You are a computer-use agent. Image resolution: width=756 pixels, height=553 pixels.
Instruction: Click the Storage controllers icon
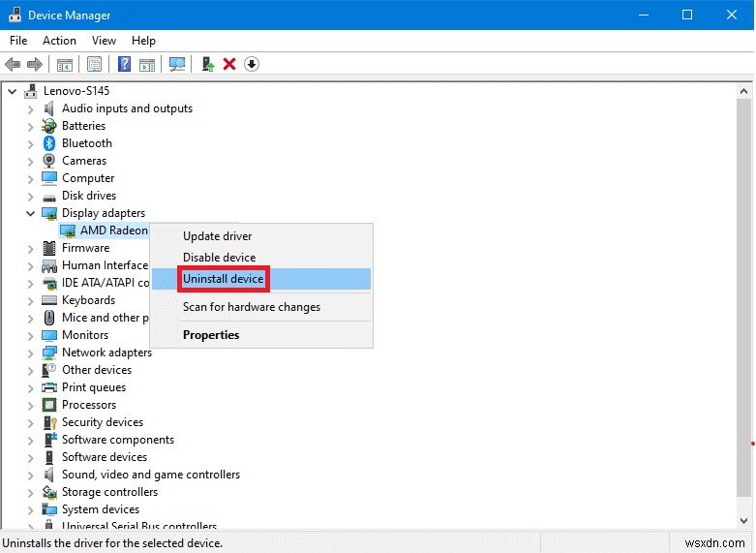(49, 492)
